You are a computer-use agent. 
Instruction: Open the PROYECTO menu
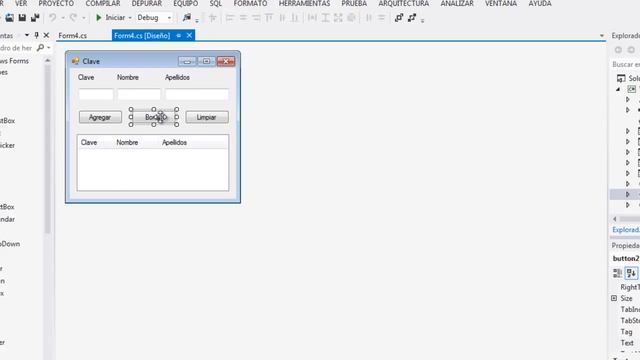(x=56, y=4)
